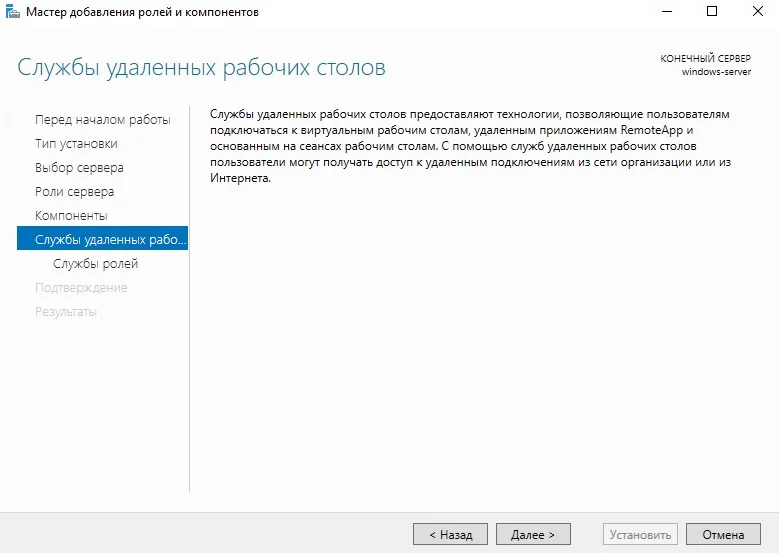Click the disabled 'Результаты' step
The image size is (779, 553).
point(66,312)
